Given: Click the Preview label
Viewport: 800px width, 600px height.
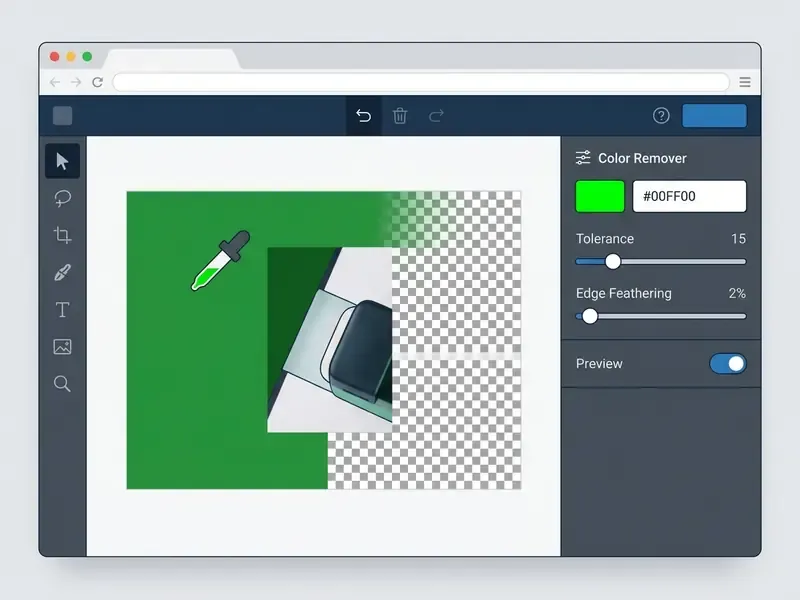Looking at the screenshot, I should pos(599,364).
